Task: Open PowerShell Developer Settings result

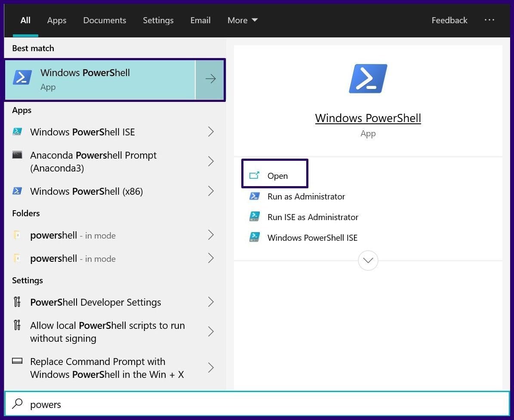Action: 115,302
